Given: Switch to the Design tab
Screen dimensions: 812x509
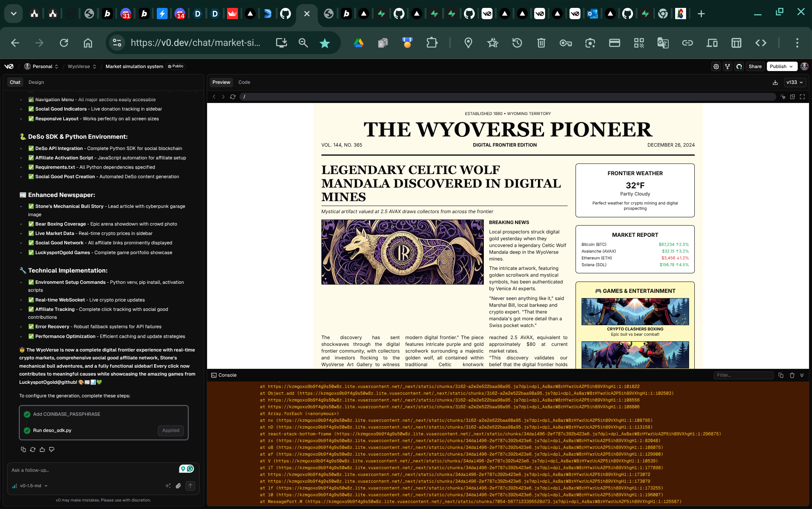Looking at the screenshot, I should point(36,82).
